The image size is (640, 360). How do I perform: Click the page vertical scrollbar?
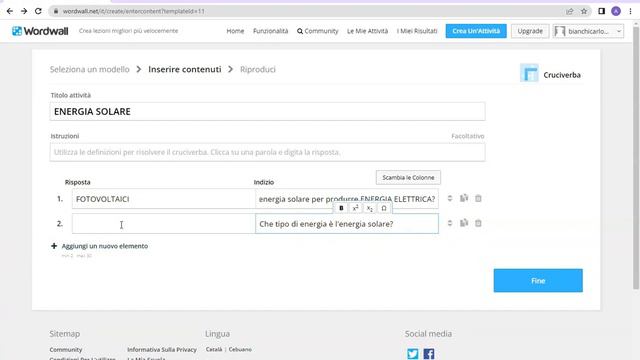coord(636,157)
